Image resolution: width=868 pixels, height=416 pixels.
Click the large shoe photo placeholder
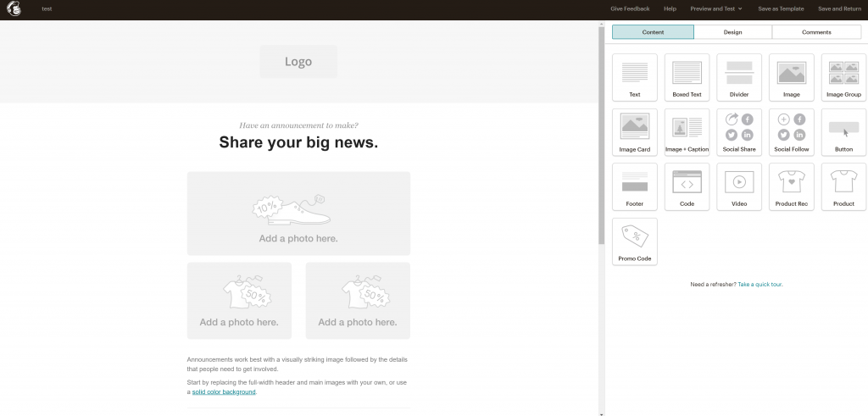click(x=298, y=214)
